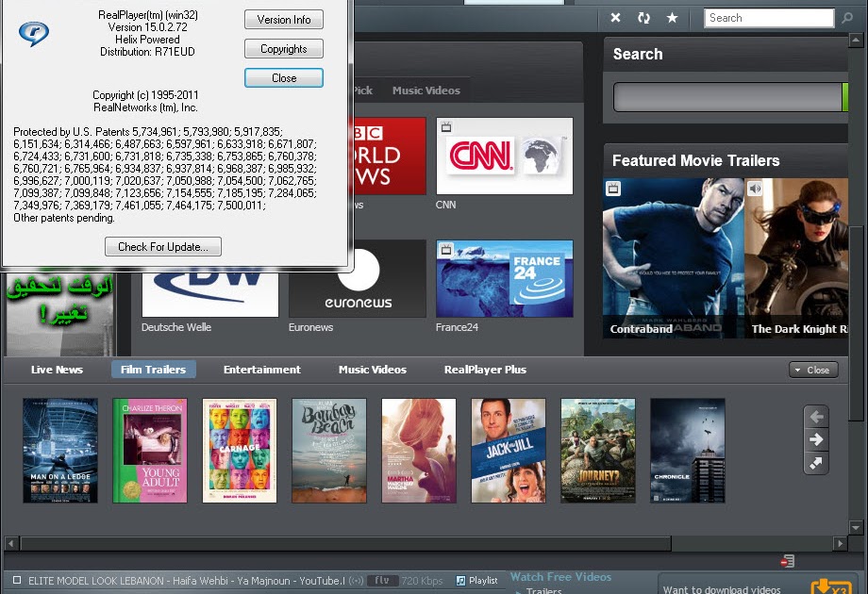The image size is (868, 594).
Task: Click the red stop-list icon above status bar
Action: [x=788, y=561]
